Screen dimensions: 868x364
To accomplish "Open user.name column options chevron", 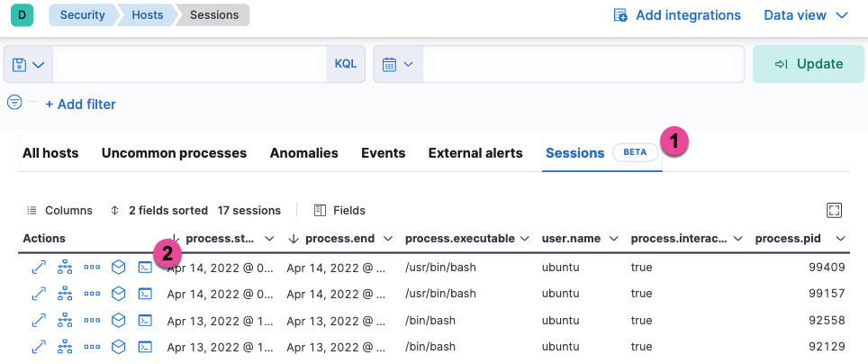I will pyautogui.click(x=611, y=239).
